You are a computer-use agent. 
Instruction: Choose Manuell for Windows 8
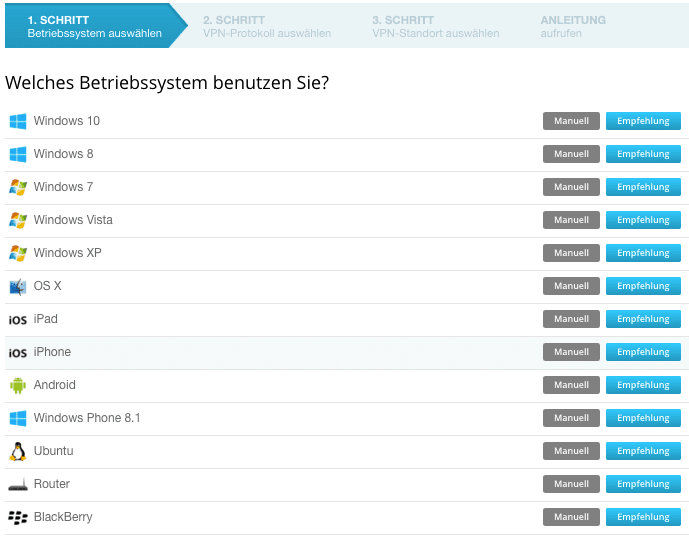[x=571, y=154]
